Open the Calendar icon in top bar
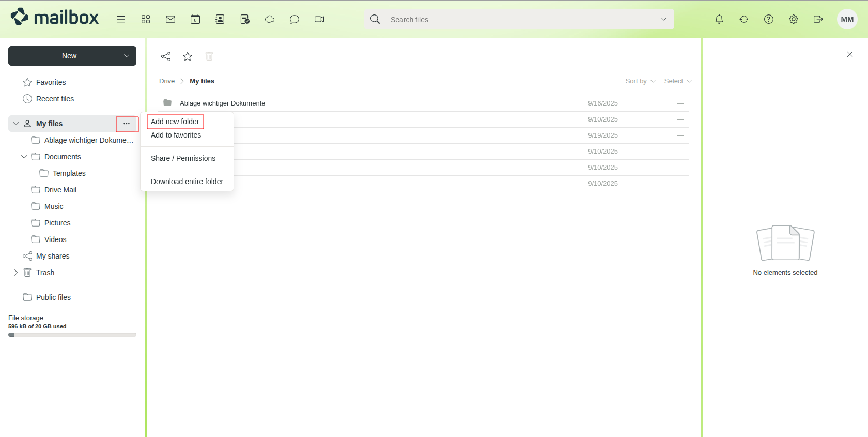868x437 pixels. [x=195, y=19]
